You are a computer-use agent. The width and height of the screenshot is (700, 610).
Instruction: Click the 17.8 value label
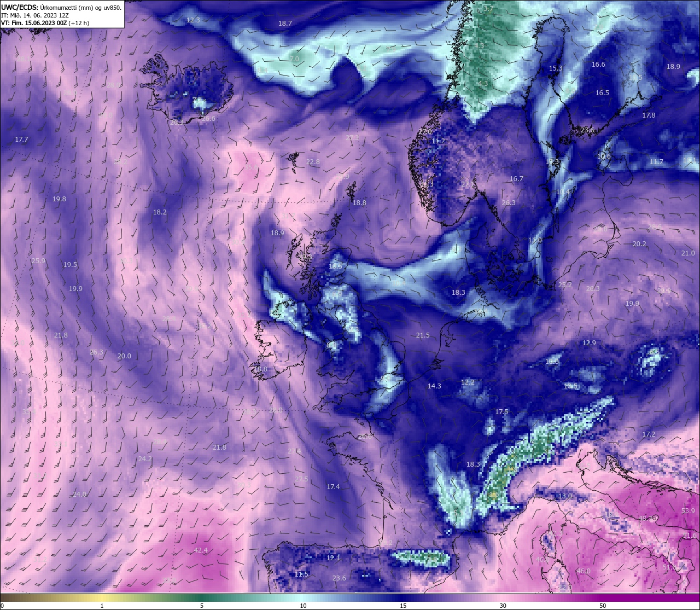pyautogui.click(x=649, y=115)
